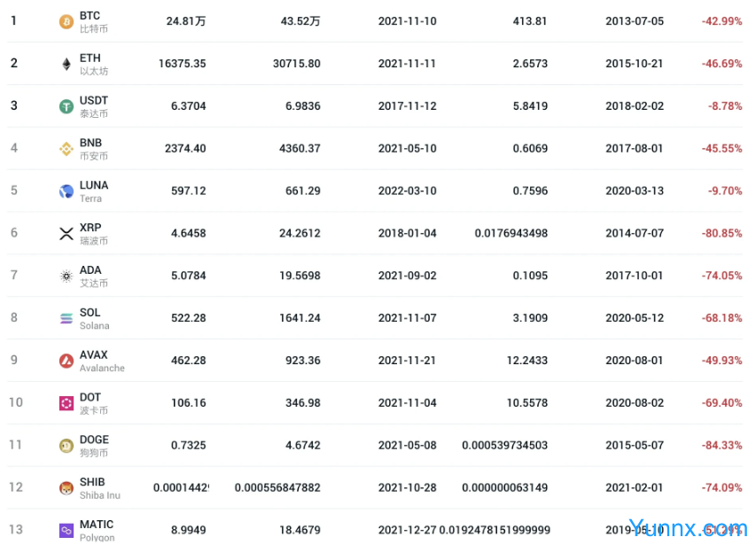Open the AVAX Avalanche name link

coord(93,354)
